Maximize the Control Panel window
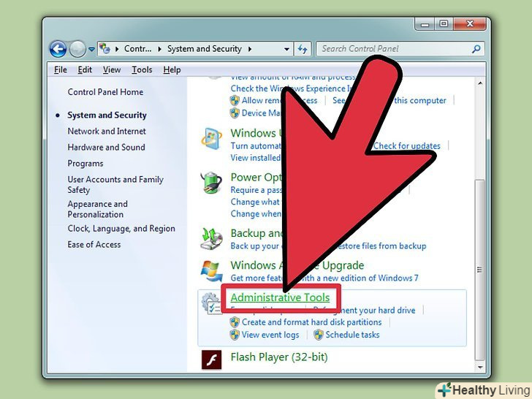This screenshot has width=532, height=399. point(444,24)
